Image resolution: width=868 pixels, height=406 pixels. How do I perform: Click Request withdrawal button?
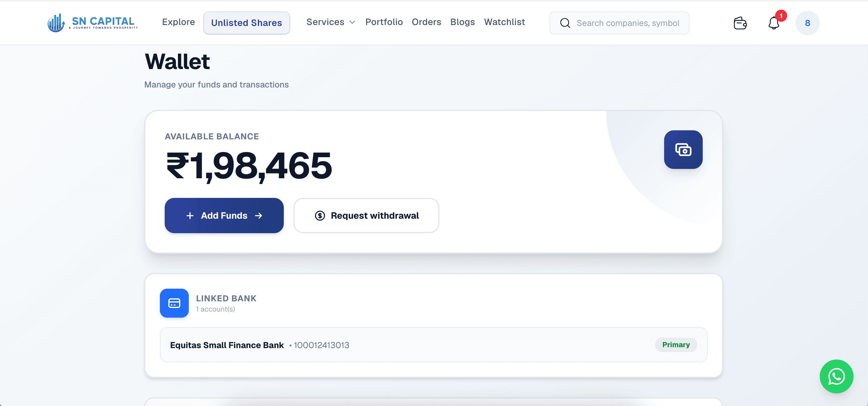click(x=366, y=215)
